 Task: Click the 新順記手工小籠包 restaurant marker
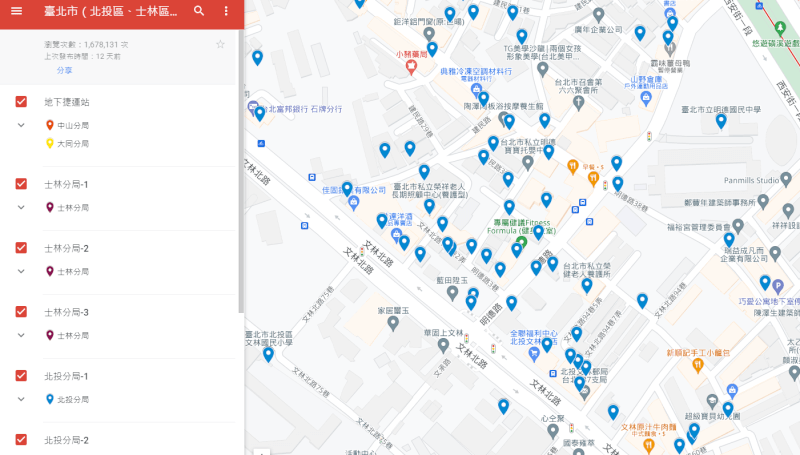click(x=698, y=365)
